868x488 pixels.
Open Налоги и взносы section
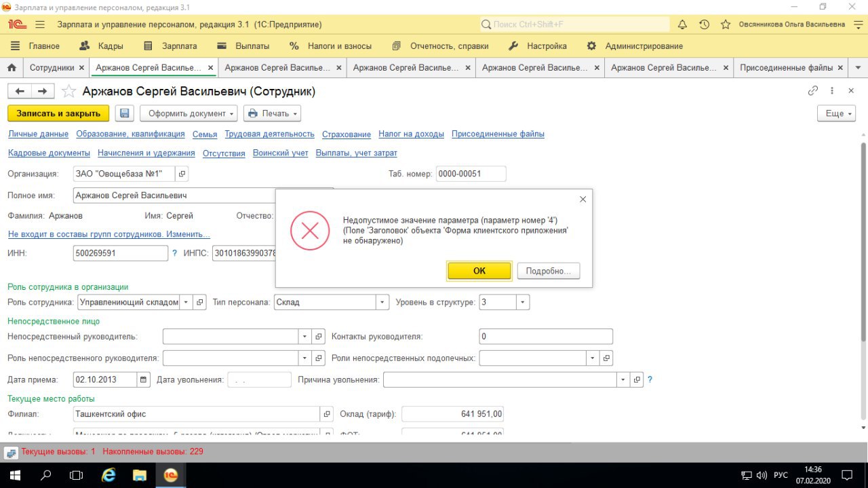point(330,46)
